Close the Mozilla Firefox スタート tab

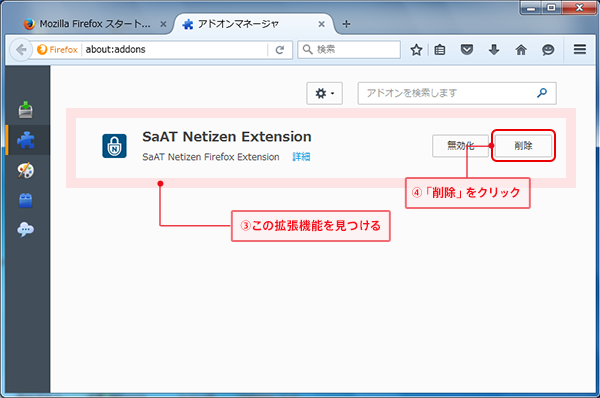click(x=163, y=24)
